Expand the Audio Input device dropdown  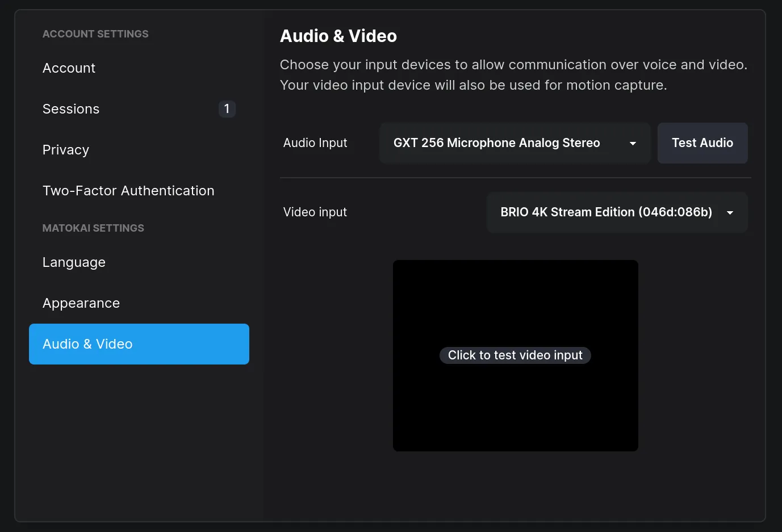pos(515,143)
